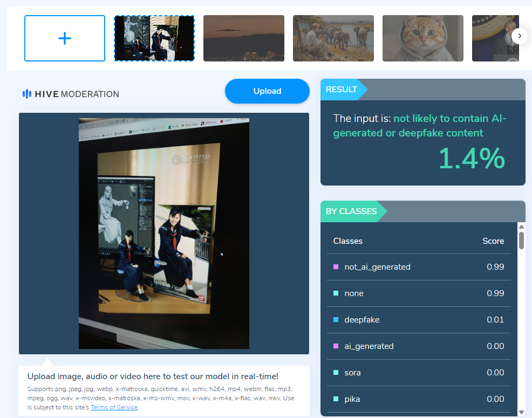Pick the cat in hoodie thumbnail
This screenshot has width=532, height=418.
[422, 38]
